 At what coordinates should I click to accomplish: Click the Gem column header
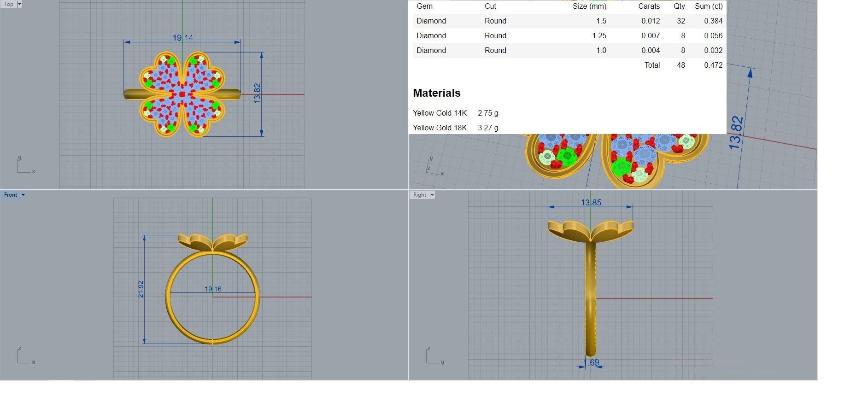click(x=424, y=6)
